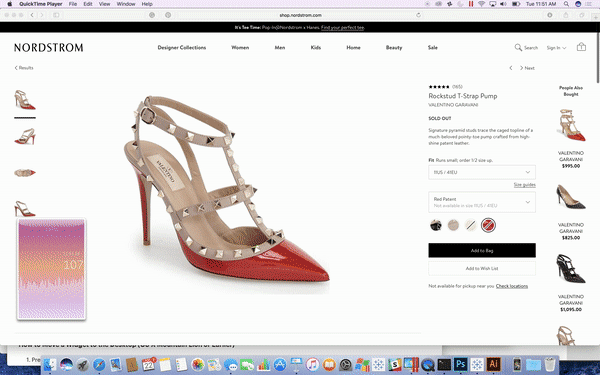
Task: Click volume icon in menu bar
Action: 503,4
